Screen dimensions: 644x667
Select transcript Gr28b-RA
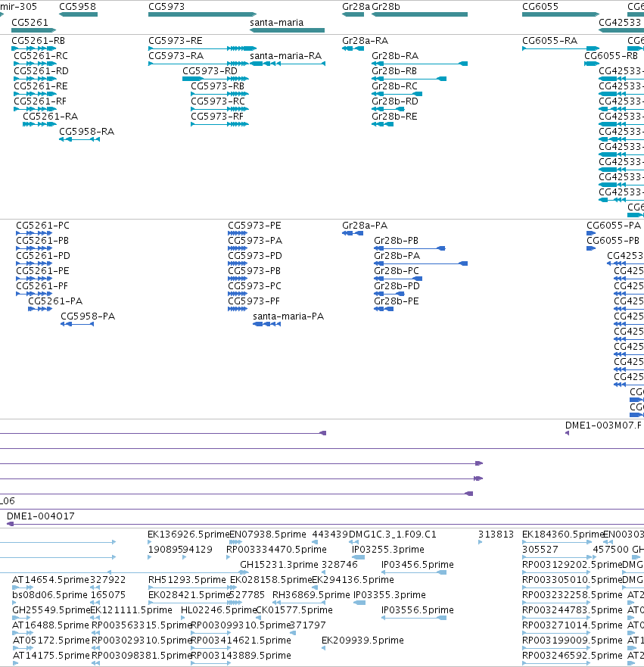(x=419, y=64)
